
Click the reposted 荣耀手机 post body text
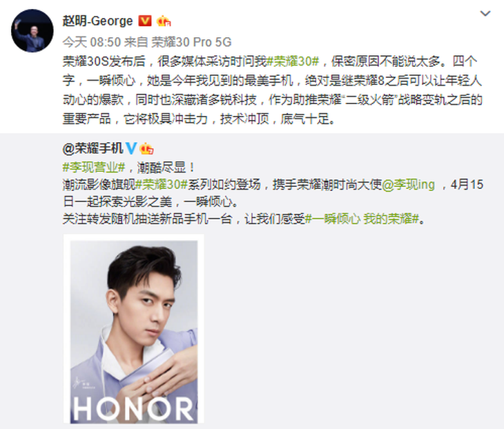click(273, 193)
